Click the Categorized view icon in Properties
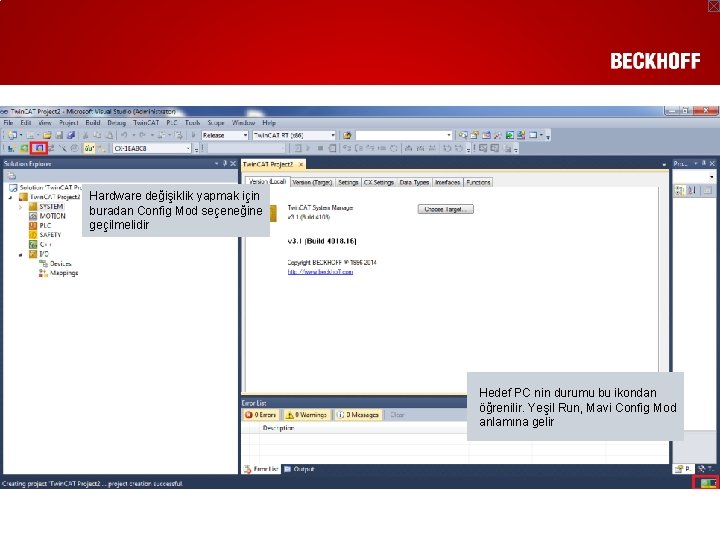Screen dimensions: 720x540 coord(679,190)
